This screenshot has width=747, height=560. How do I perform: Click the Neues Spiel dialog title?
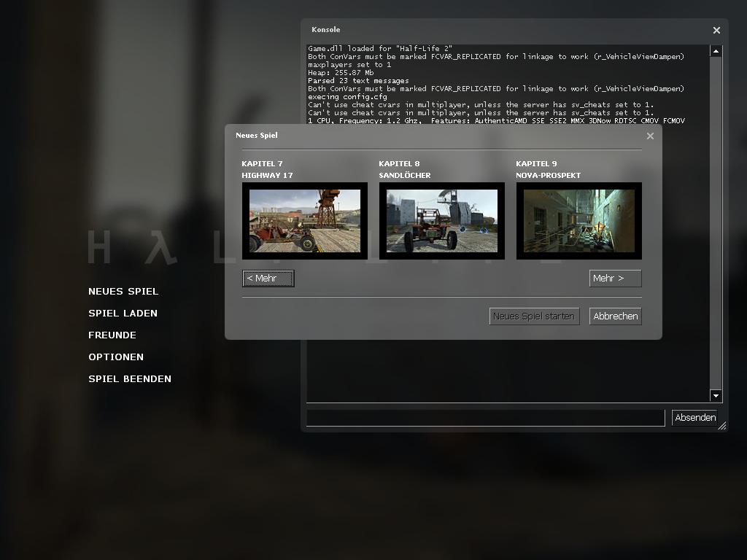coord(257,135)
